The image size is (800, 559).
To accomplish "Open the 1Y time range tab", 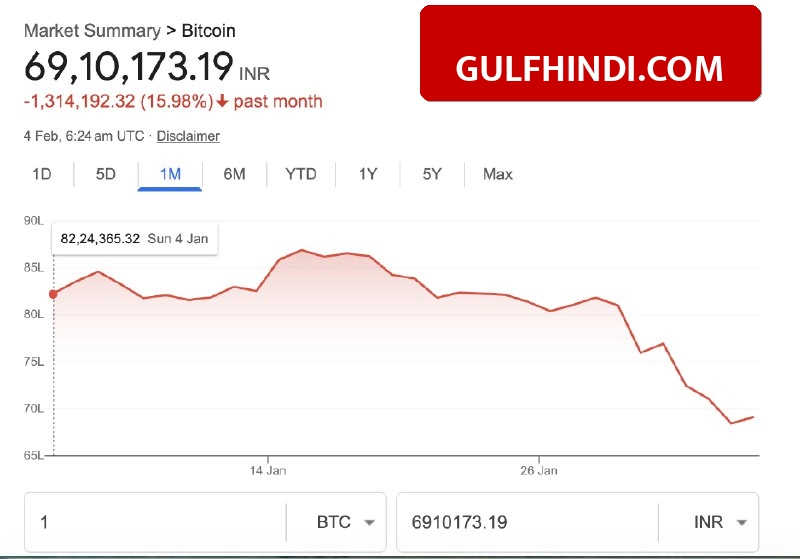I will 368,174.
